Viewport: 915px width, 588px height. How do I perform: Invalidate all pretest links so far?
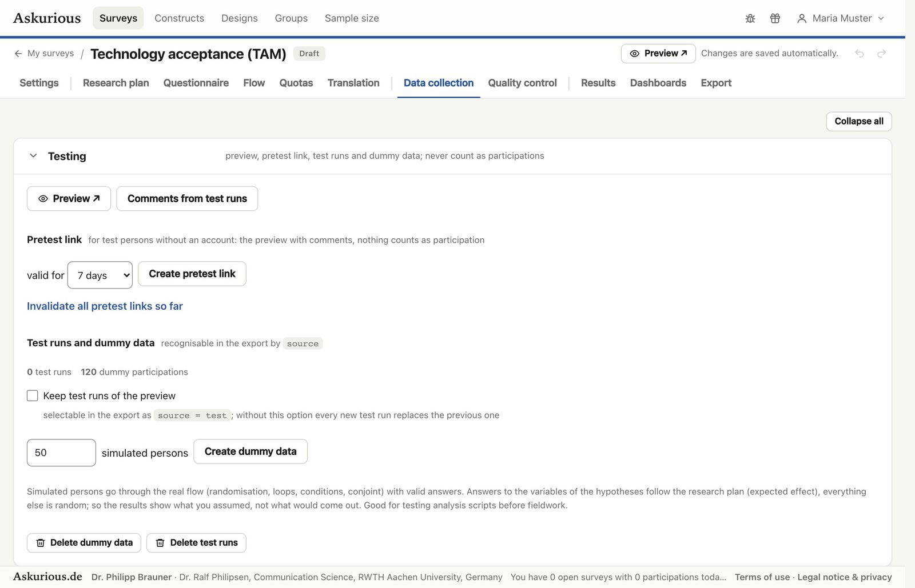pos(105,306)
